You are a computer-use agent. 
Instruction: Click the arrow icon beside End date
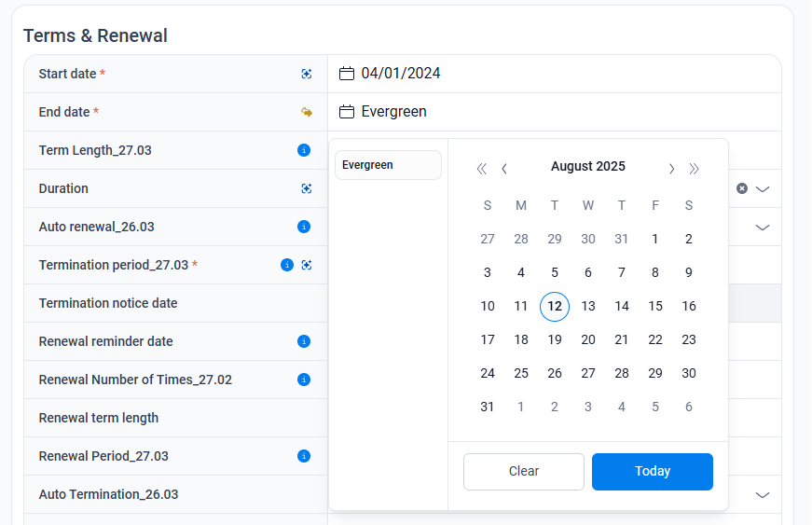pos(306,112)
